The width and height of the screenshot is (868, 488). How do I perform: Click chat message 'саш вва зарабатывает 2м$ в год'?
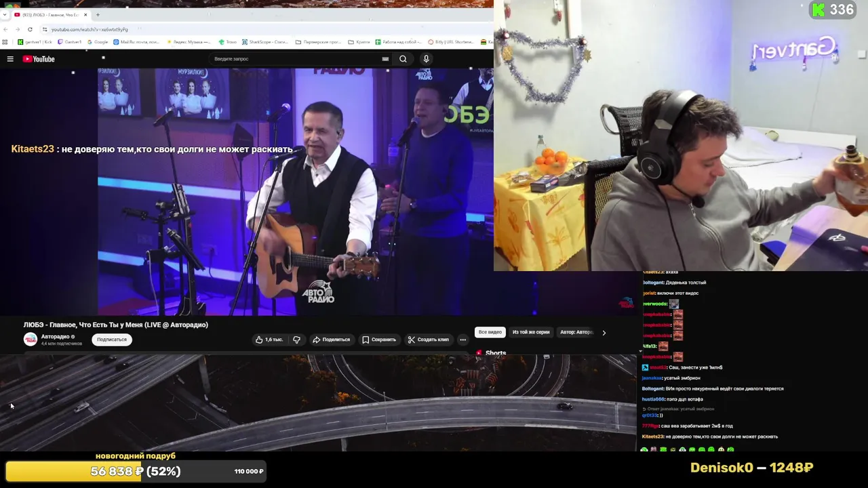(x=697, y=426)
